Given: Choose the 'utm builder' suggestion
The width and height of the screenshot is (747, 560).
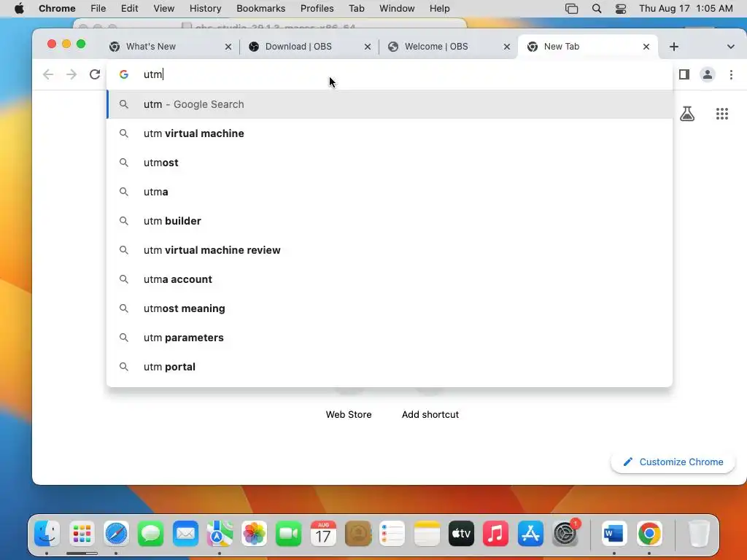Looking at the screenshot, I should tap(390, 221).
